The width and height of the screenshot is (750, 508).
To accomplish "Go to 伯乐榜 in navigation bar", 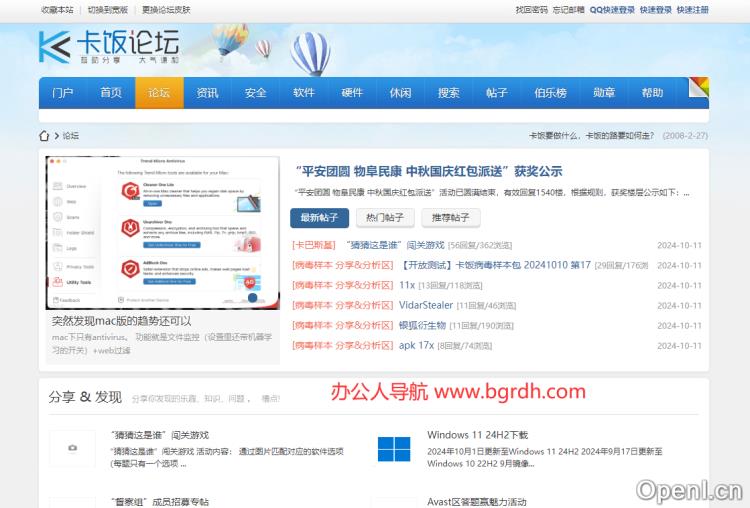I will pos(550,93).
